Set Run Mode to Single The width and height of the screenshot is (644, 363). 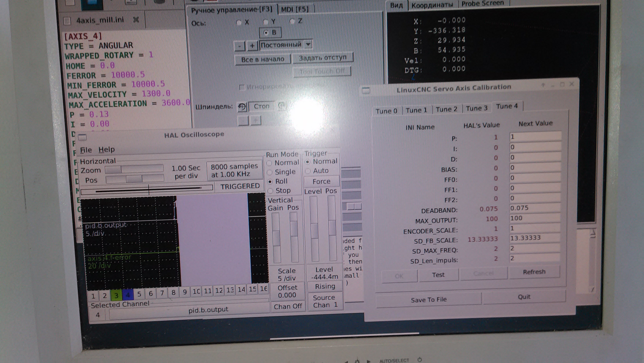coord(270,172)
